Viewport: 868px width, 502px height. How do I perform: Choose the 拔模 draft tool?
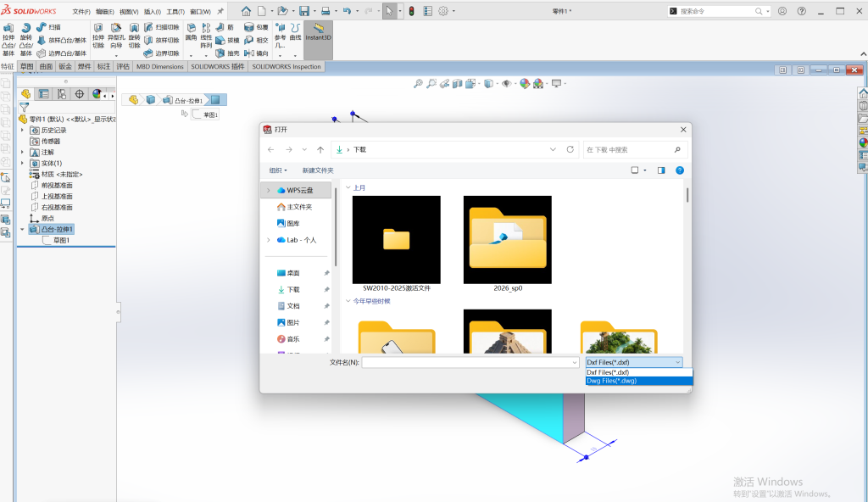pos(227,41)
